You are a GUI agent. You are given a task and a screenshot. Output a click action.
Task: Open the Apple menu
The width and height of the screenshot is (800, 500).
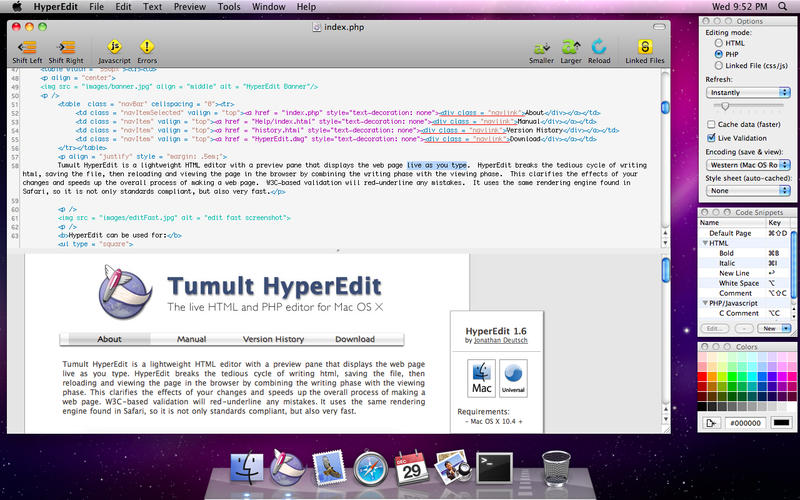pyautogui.click(x=17, y=7)
